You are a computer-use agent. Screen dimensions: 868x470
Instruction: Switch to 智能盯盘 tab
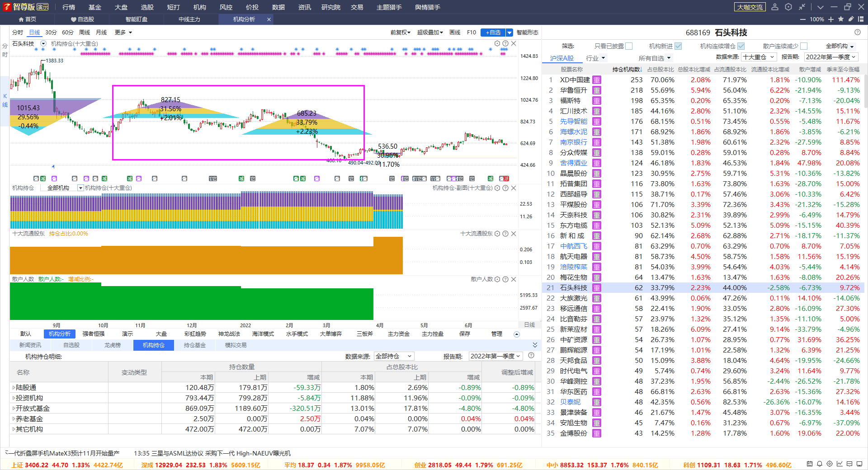(137, 19)
